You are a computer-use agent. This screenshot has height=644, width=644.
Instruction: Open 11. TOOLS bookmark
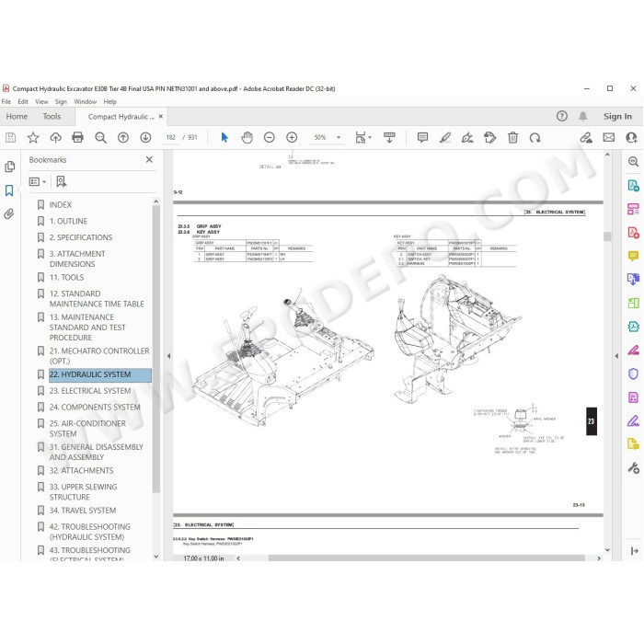(x=66, y=278)
